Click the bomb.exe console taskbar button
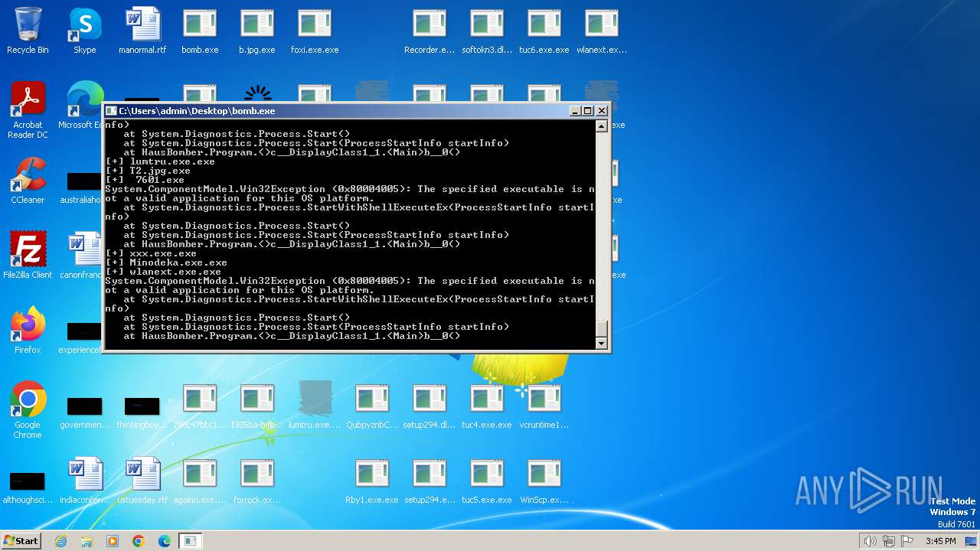 point(190,541)
